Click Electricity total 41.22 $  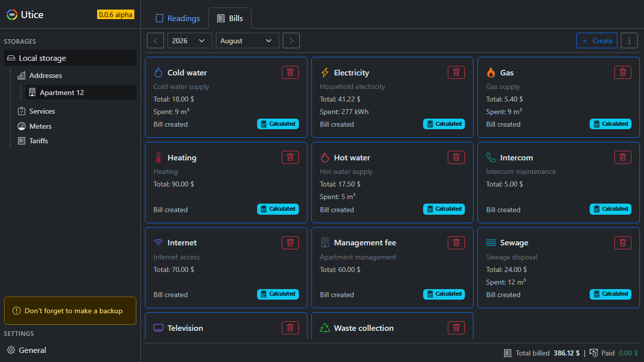(340, 99)
